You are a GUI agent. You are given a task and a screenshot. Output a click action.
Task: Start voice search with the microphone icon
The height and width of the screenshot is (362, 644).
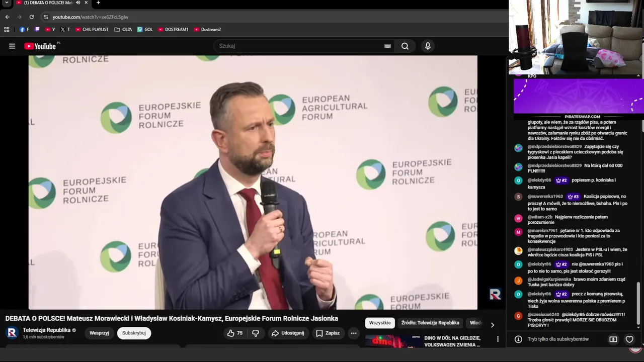(x=428, y=46)
